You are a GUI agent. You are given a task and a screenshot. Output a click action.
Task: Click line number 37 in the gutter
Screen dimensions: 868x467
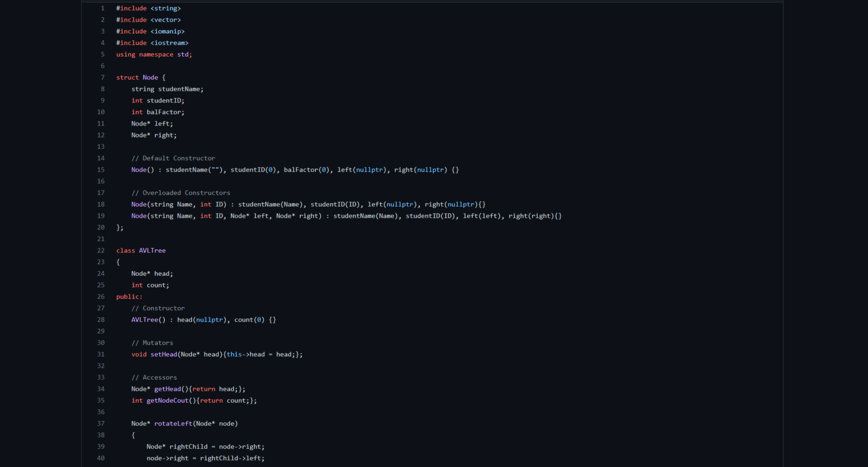[101, 424]
